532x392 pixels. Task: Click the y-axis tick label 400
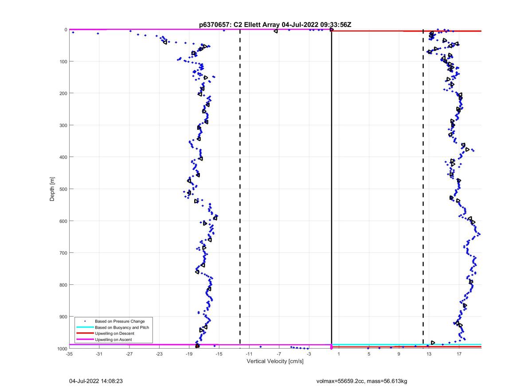63,157
